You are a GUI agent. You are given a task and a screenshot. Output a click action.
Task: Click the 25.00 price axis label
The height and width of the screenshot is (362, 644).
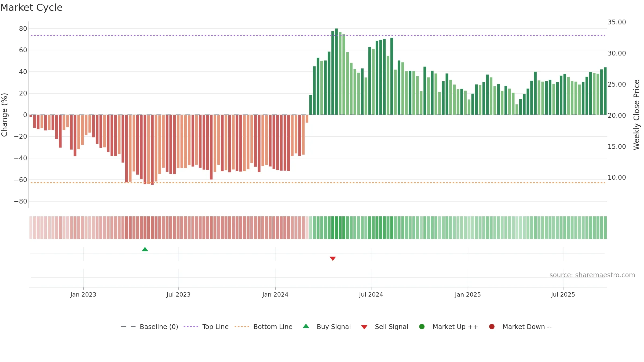[x=617, y=84]
